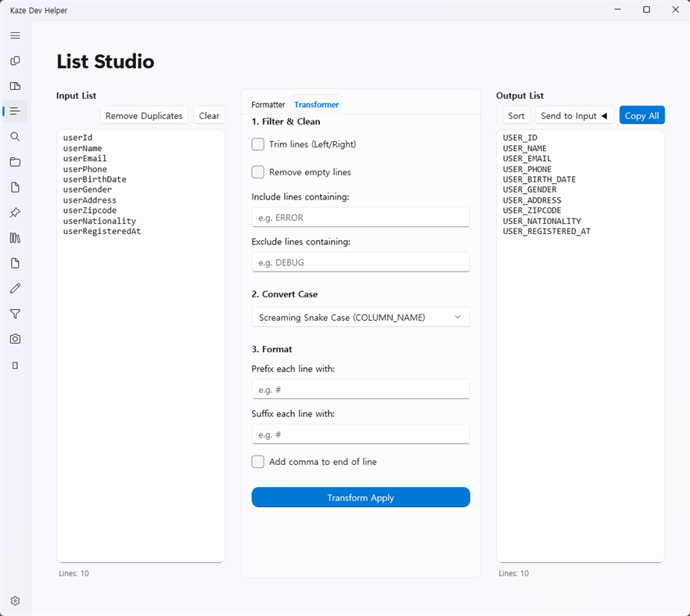Click the Suffix each line with field
Screen dimensions: 690x616
click(361, 434)
